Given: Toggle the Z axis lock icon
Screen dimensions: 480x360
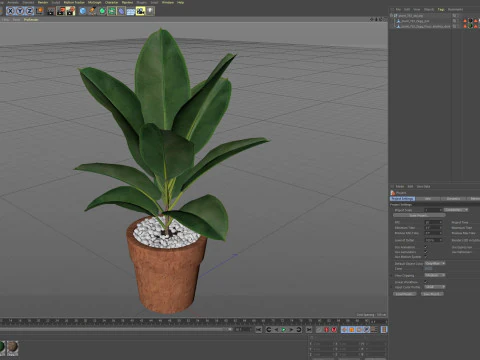Looking at the screenshot, I should click(29, 11).
